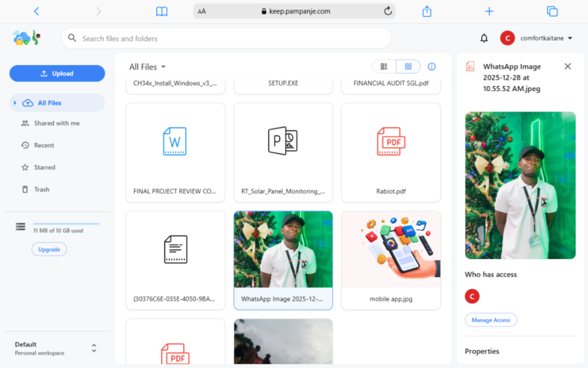Open the FINAL PROJECT REVIEW Word document

175,142
